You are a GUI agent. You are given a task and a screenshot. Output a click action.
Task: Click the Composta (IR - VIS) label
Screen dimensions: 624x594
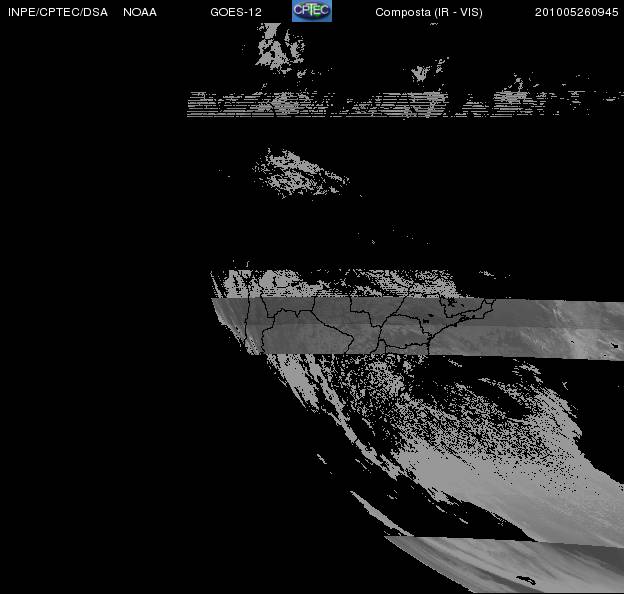429,13
